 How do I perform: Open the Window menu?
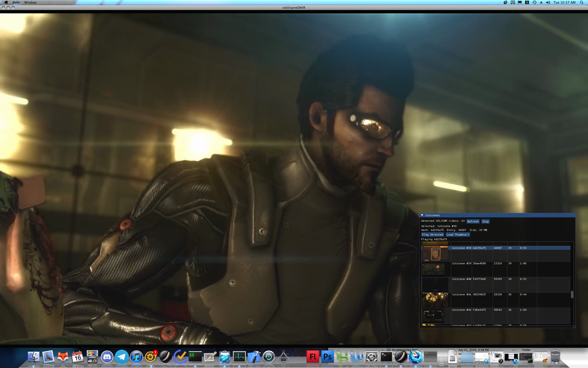tap(30, 3)
